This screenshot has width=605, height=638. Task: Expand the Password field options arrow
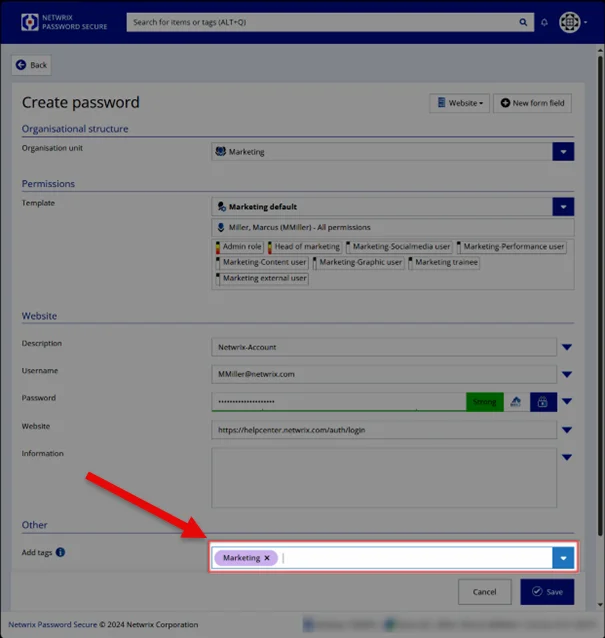point(567,402)
